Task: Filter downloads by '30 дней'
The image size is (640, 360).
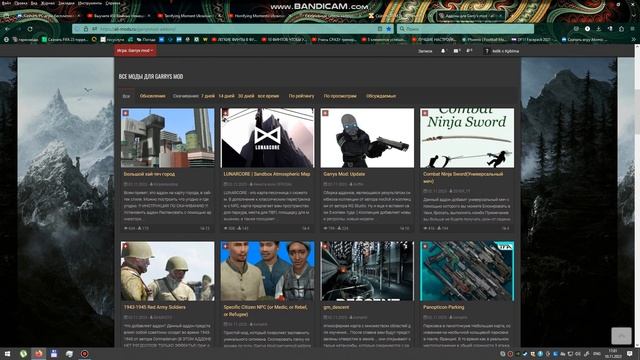Action: tap(246, 96)
